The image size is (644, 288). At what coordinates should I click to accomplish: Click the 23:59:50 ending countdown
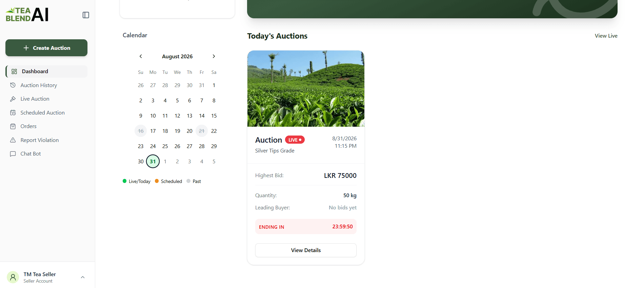(x=342, y=227)
